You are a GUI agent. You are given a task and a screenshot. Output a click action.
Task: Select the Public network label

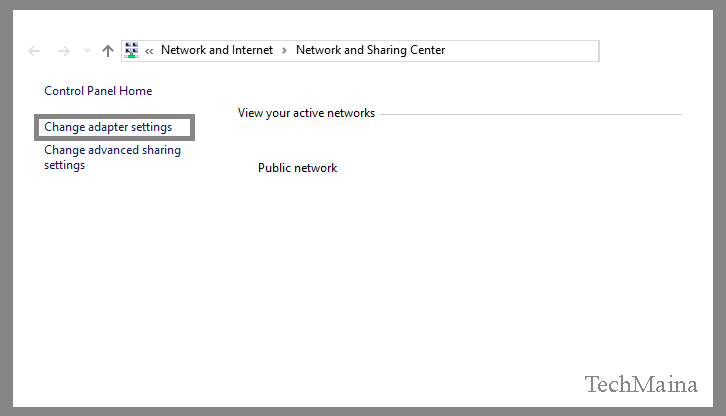click(297, 168)
